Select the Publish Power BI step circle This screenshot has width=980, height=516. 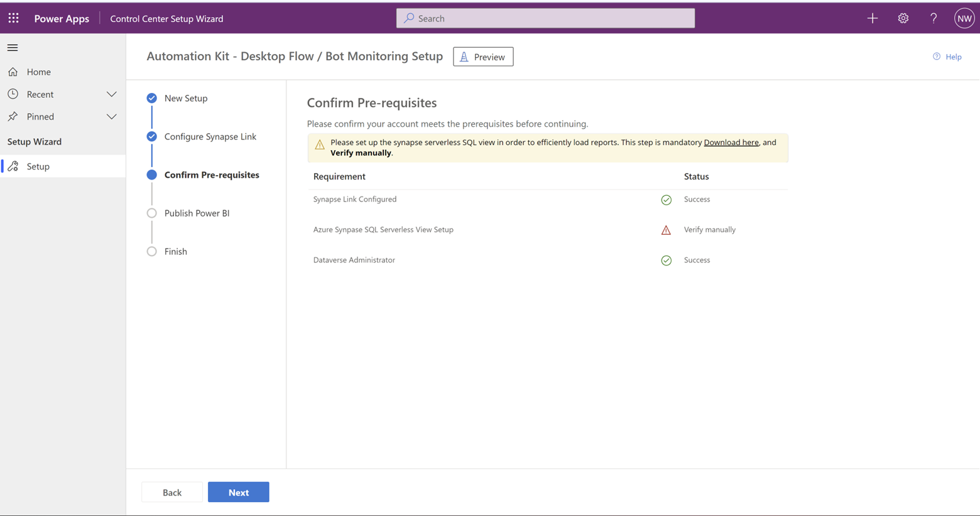(x=151, y=213)
